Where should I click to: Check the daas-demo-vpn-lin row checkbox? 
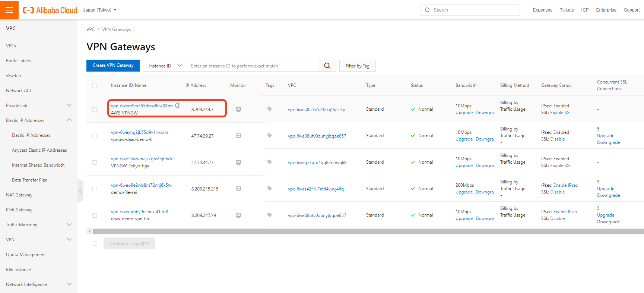coord(95,215)
